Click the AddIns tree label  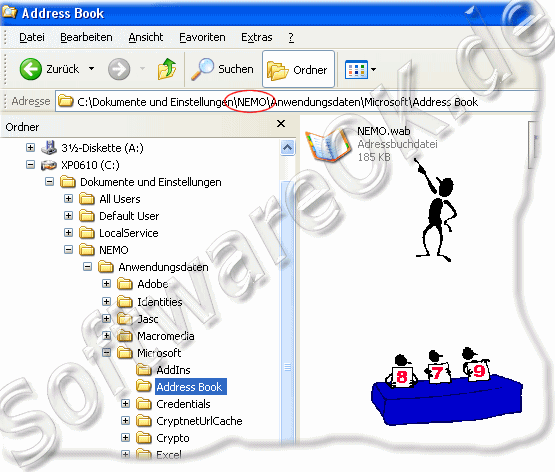pos(173,370)
